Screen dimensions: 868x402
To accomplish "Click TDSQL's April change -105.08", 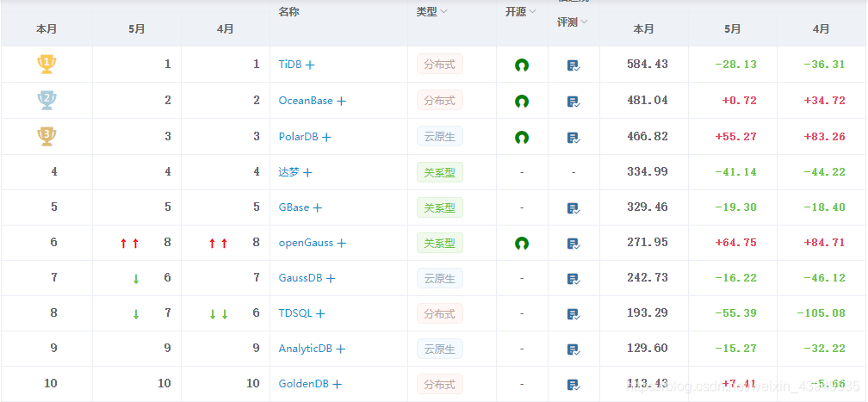I will [x=821, y=313].
